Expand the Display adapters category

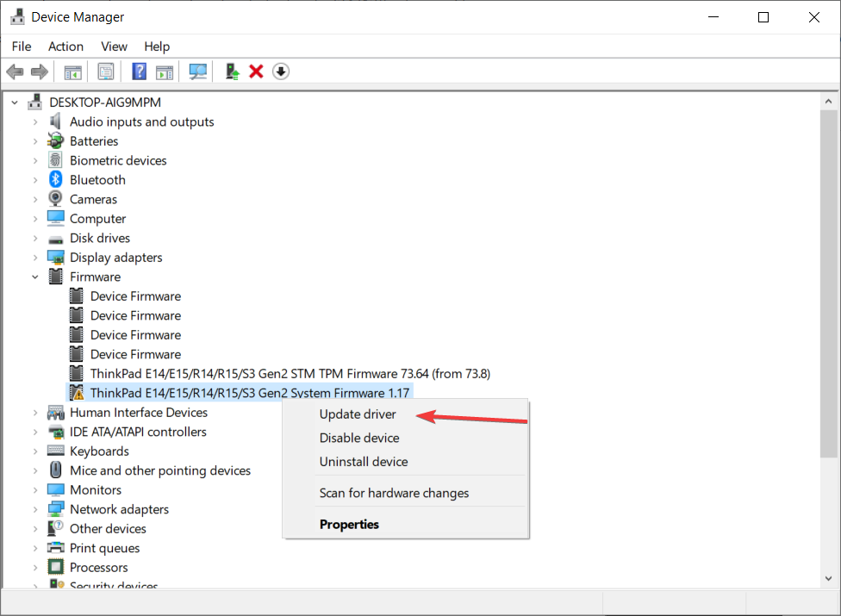click(35, 258)
